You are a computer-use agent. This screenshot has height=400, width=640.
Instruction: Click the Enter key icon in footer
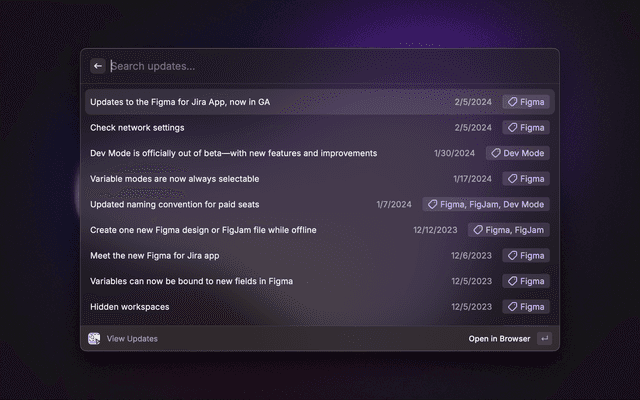coord(544,339)
